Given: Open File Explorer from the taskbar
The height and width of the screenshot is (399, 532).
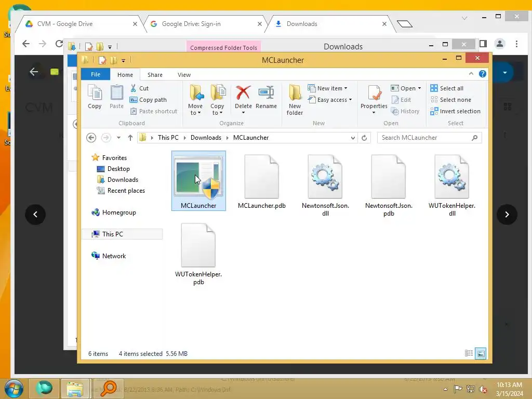Looking at the screenshot, I should 75,389.
